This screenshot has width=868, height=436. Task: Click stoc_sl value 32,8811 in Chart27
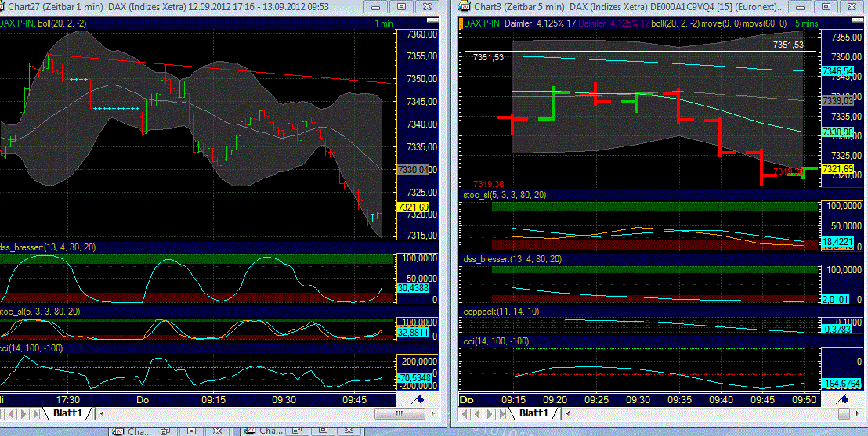[x=413, y=333]
